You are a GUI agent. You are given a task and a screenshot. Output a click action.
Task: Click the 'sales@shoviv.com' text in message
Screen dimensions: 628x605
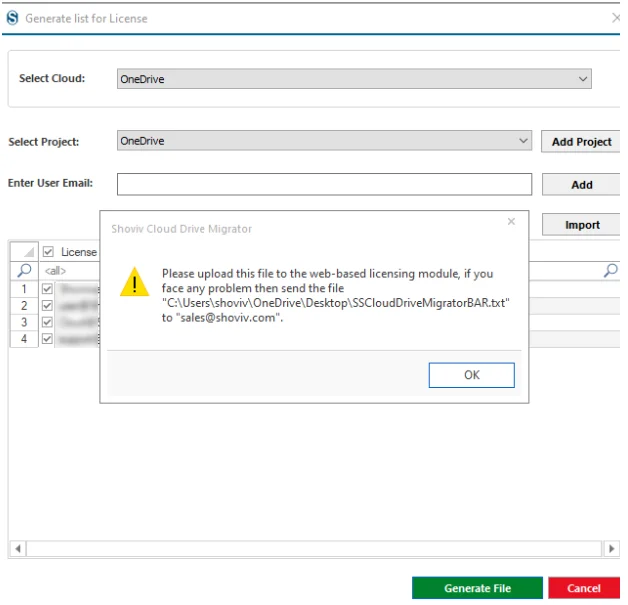click(x=228, y=318)
